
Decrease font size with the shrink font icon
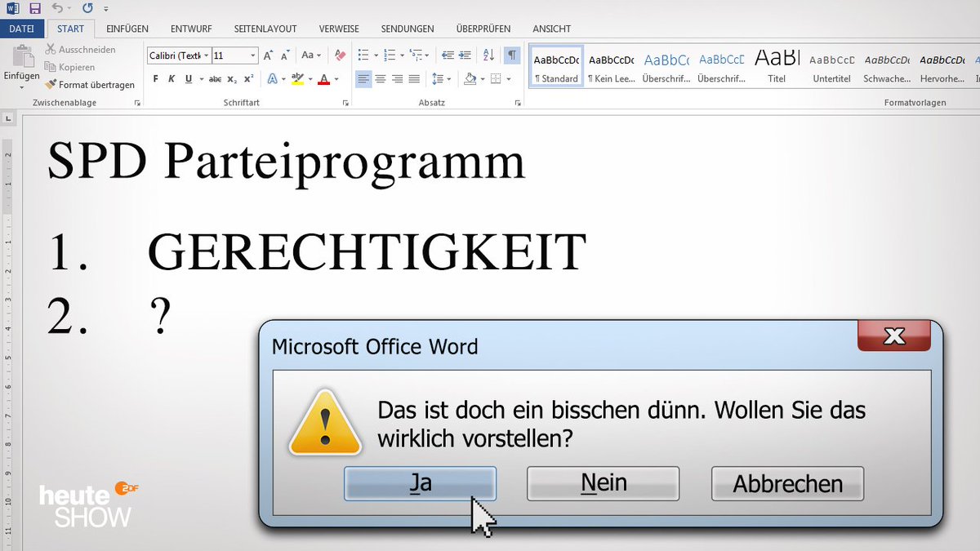pos(285,56)
